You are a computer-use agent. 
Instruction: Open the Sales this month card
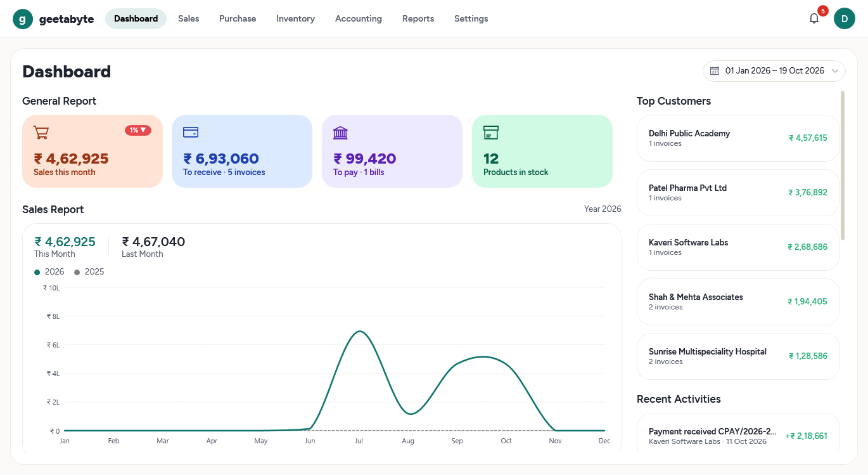tap(93, 151)
